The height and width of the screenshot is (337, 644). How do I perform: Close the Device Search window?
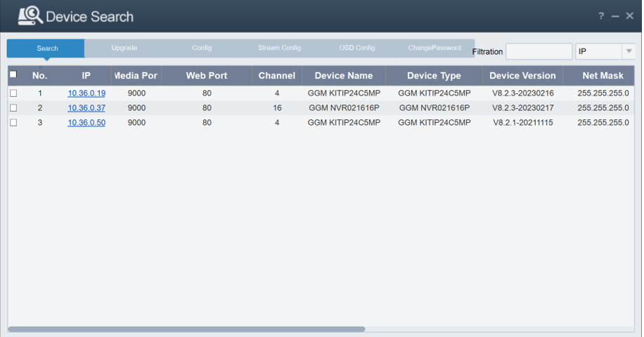(630, 16)
